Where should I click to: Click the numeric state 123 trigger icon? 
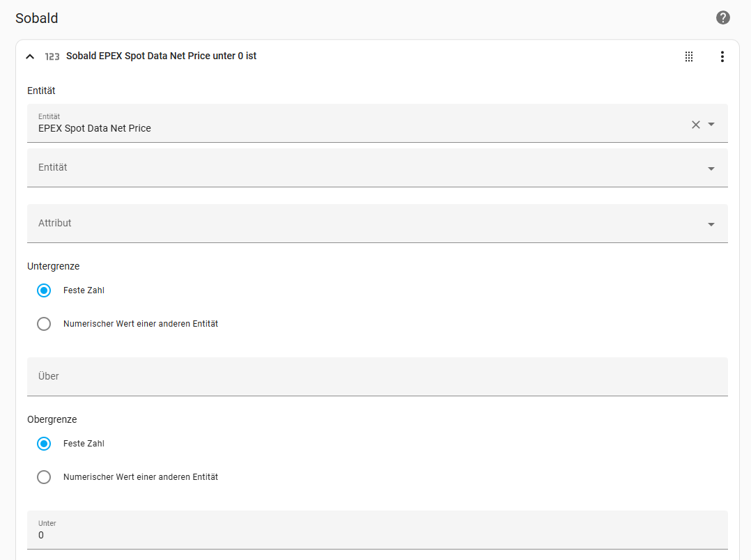(x=52, y=56)
